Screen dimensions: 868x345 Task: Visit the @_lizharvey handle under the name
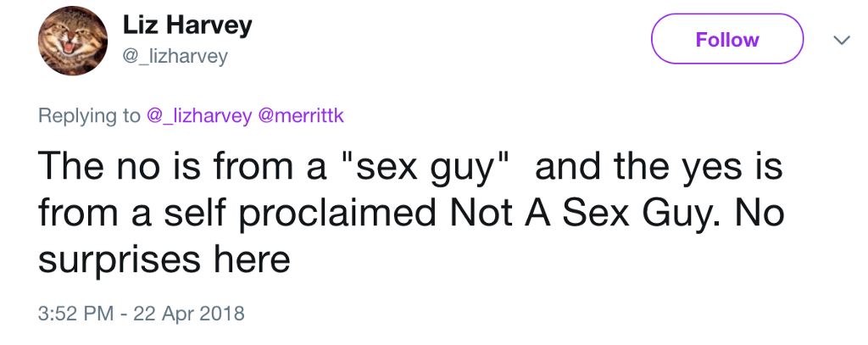175,57
